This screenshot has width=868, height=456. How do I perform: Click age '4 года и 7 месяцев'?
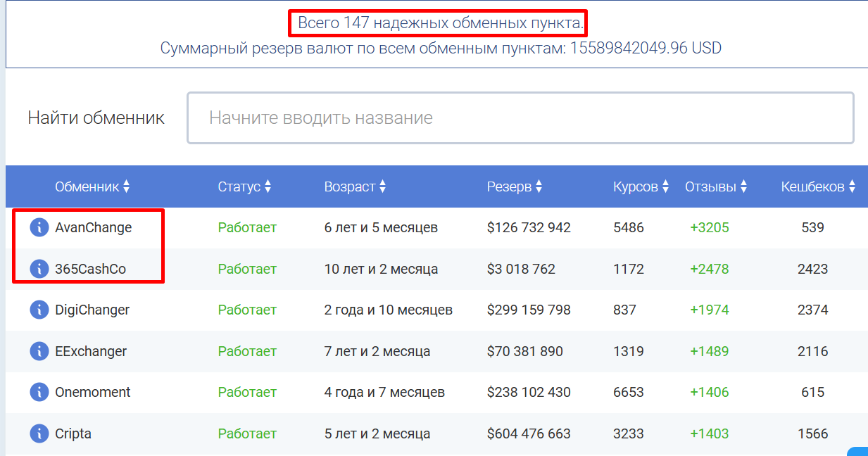(384, 392)
